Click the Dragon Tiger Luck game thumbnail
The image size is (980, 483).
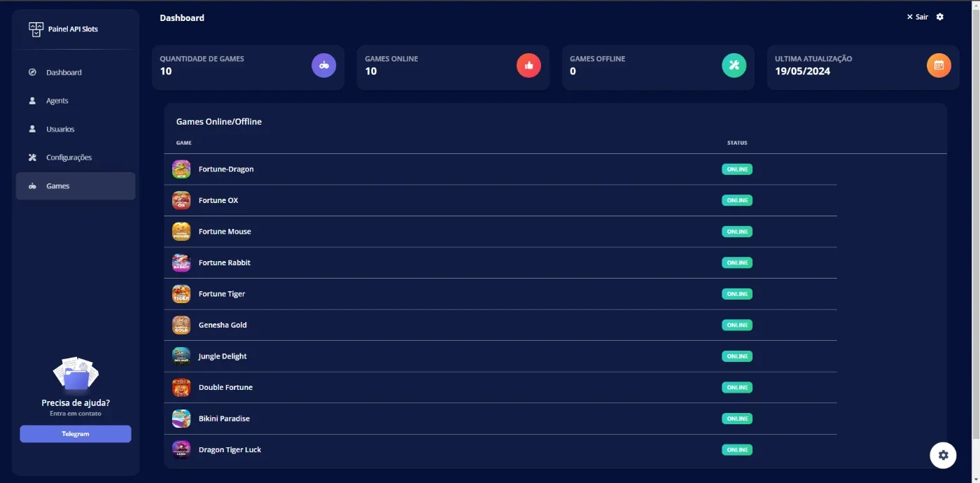click(x=181, y=449)
